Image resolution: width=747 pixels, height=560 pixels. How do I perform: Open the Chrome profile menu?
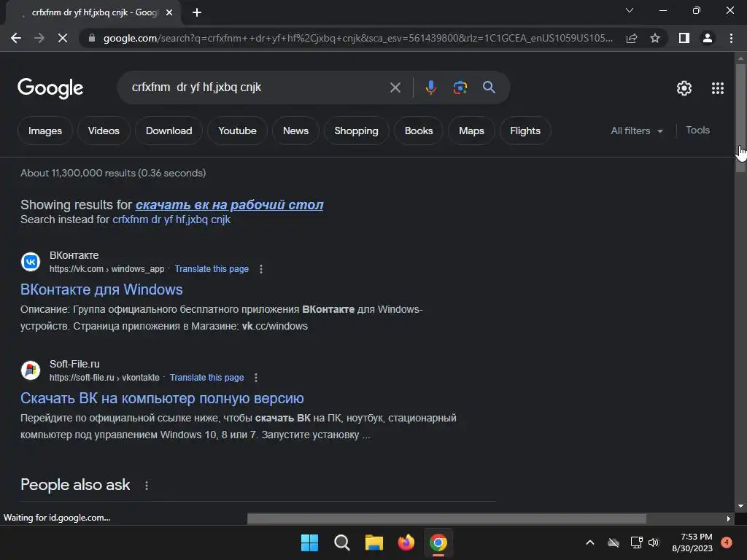(708, 38)
